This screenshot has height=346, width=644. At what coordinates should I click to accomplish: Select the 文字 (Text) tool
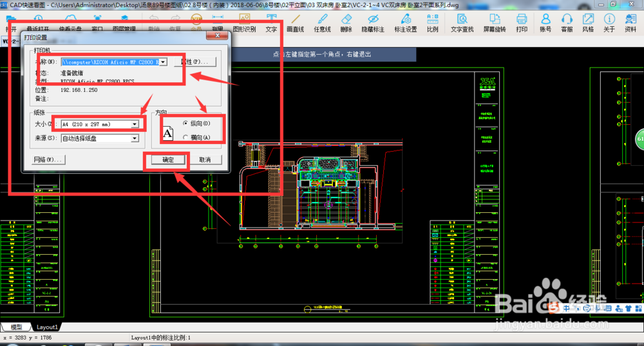pyautogui.click(x=271, y=22)
